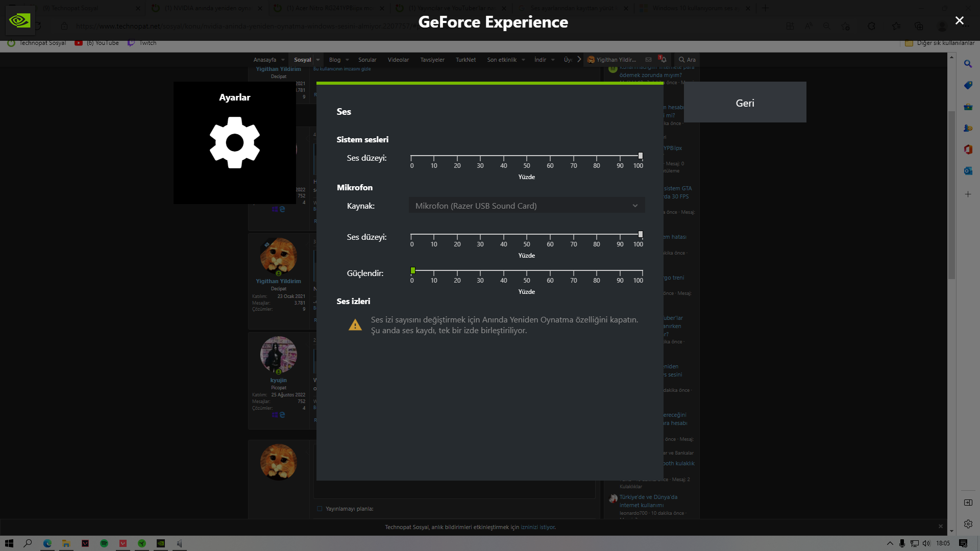Image resolution: width=980 pixels, height=551 pixels.
Task: Open the NVIDIA app taskbar icon
Action: 161,543
